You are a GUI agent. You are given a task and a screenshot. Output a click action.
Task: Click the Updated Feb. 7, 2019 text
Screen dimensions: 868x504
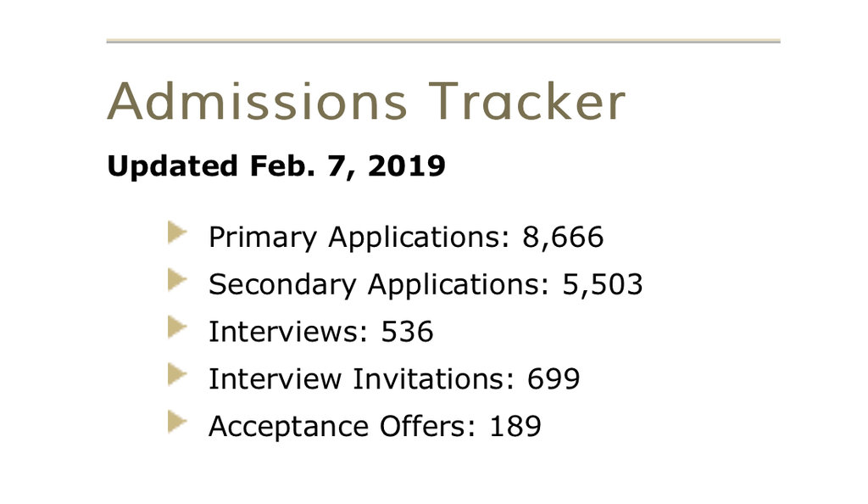[275, 166]
